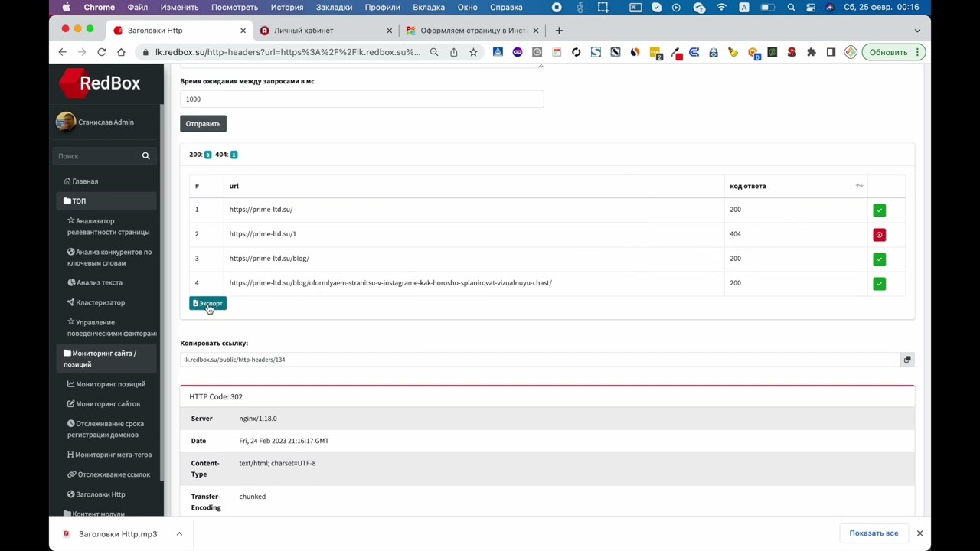Image resolution: width=980 pixels, height=551 pixels.
Task: Open the Закладки menu
Action: pos(334,7)
